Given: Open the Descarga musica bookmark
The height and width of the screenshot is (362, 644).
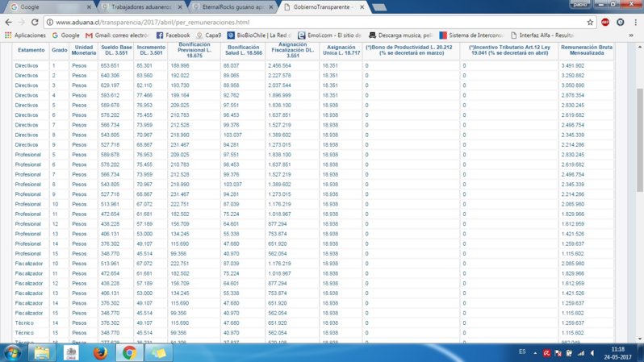Looking at the screenshot, I should point(400,35).
